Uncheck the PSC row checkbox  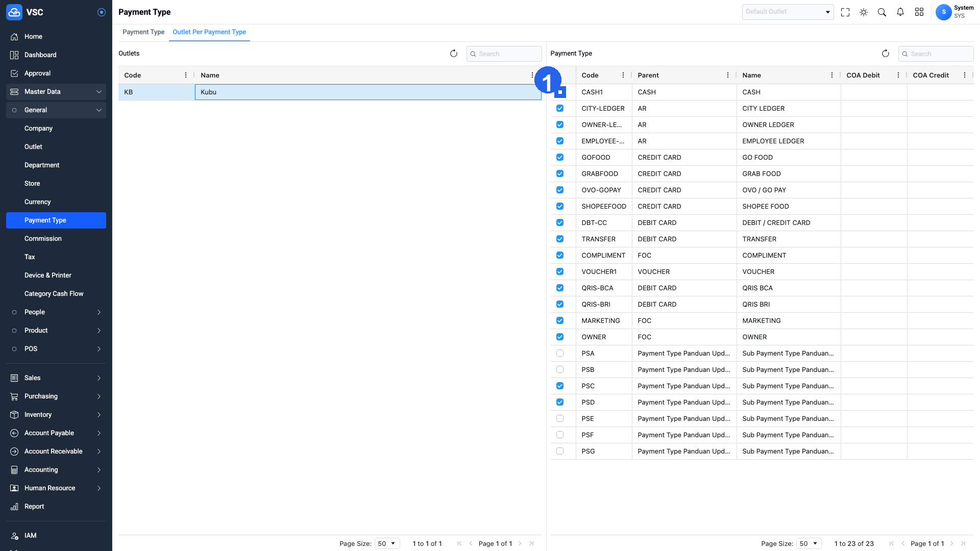560,386
